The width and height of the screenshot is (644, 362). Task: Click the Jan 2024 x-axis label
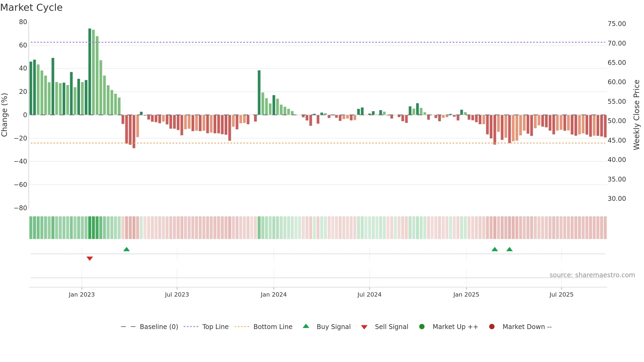[x=274, y=294]
